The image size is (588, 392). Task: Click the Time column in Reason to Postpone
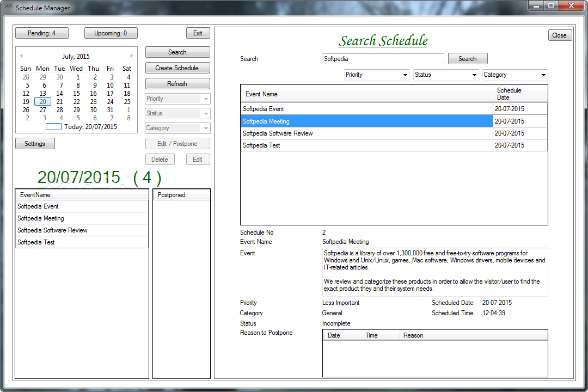click(380, 335)
